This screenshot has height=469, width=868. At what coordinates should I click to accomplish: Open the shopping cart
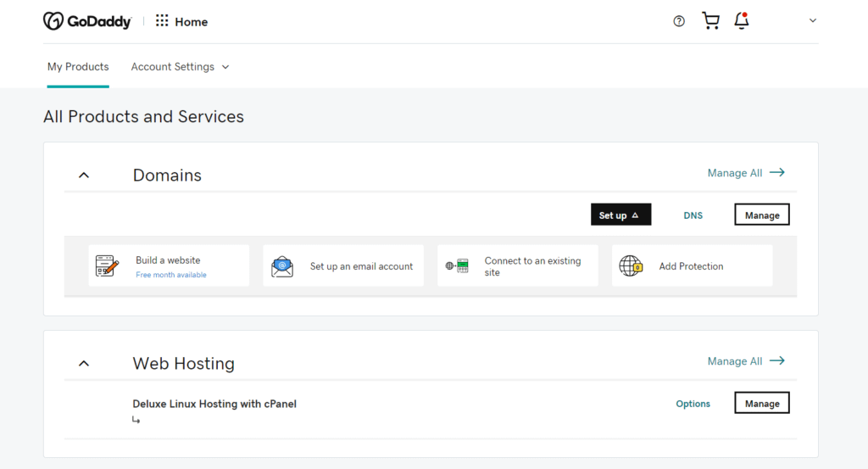click(x=711, y=20)
